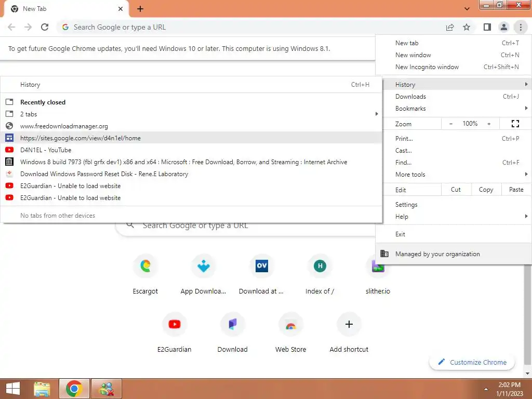The width and height of the screenshot is (532, 399).
Task: Open the Download at ... shortcut tile
Action: point(261,274)
